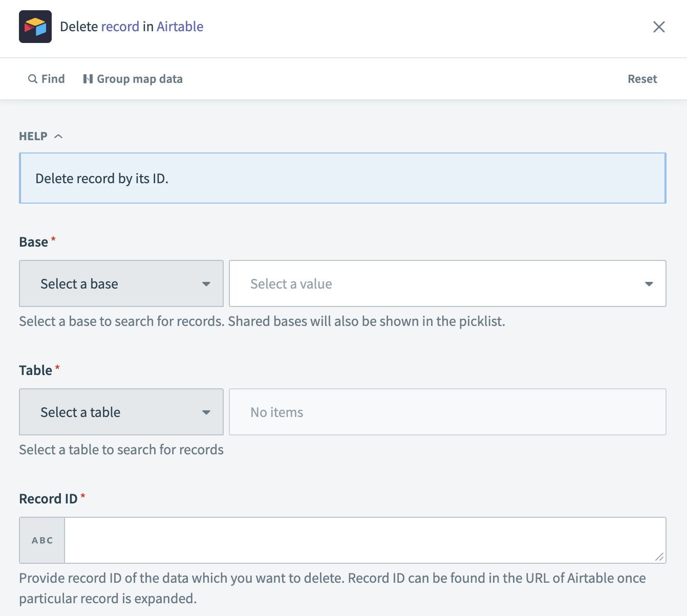Click the HELP heading text
Screen dimensions: 687x616
pos(33,136)
